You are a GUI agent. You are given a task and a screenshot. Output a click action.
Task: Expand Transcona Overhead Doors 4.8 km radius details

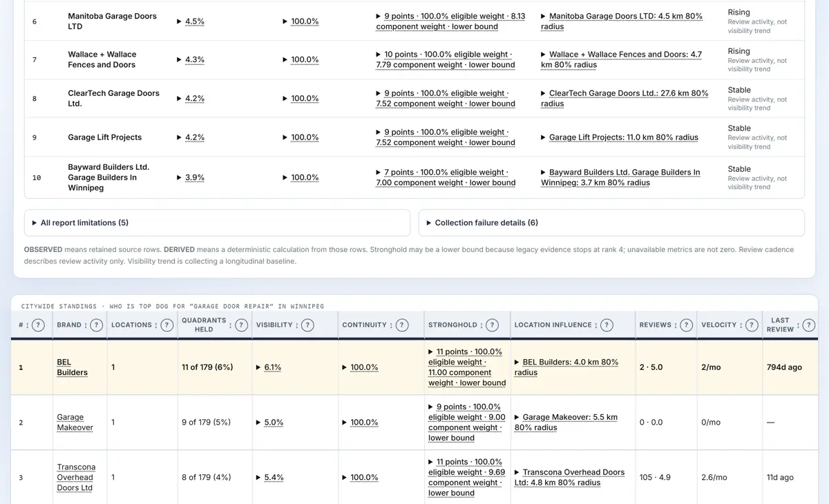570,477
